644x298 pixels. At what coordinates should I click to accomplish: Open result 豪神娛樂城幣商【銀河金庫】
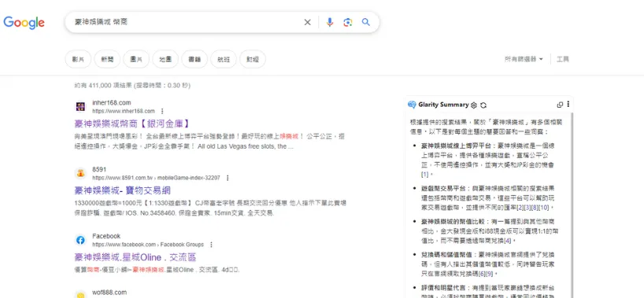click(x=133, y=123)
